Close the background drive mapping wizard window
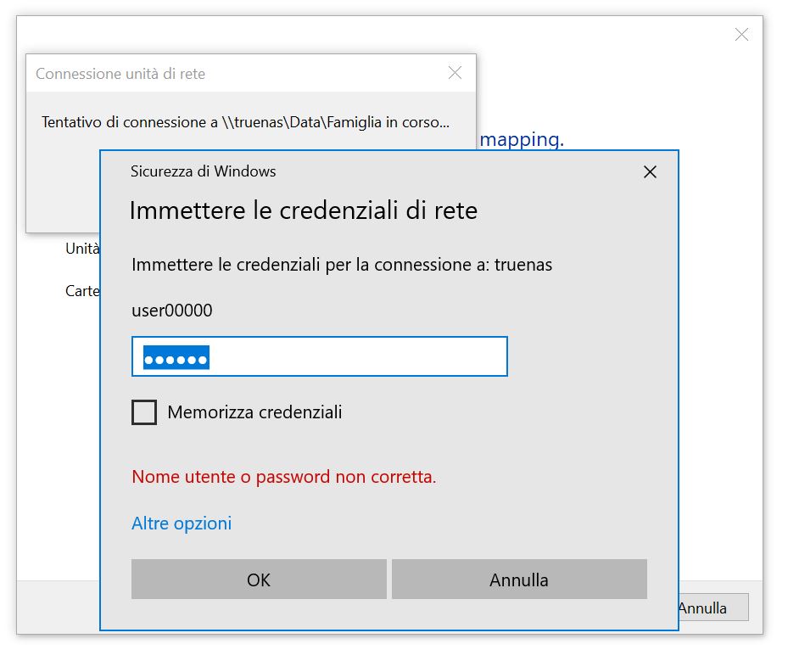The image size is (788, 672). (741, 34)
